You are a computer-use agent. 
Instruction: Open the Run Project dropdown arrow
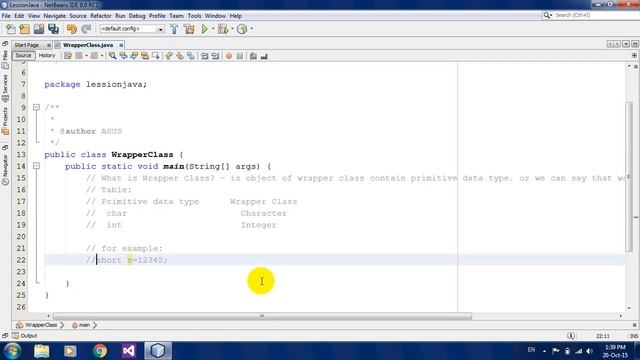click(213, 29)
